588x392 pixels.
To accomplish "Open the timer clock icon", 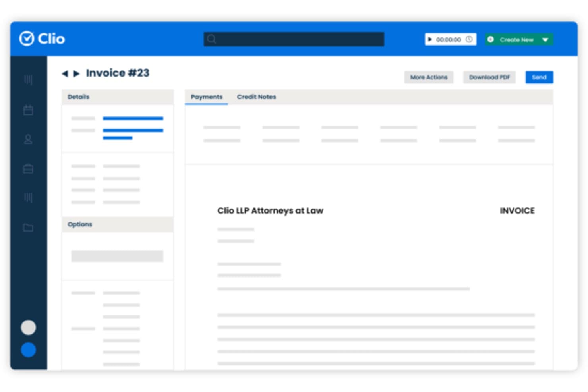I will [x=469, y=39].
